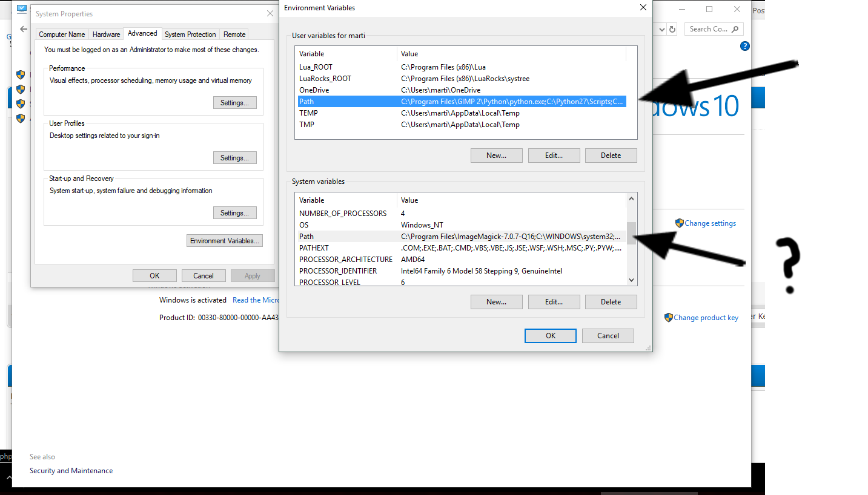Image resolution: width=868 pixels, height=495 pixels.
Task: Cancel the System Properties dialog
Action: click(204, 276)
